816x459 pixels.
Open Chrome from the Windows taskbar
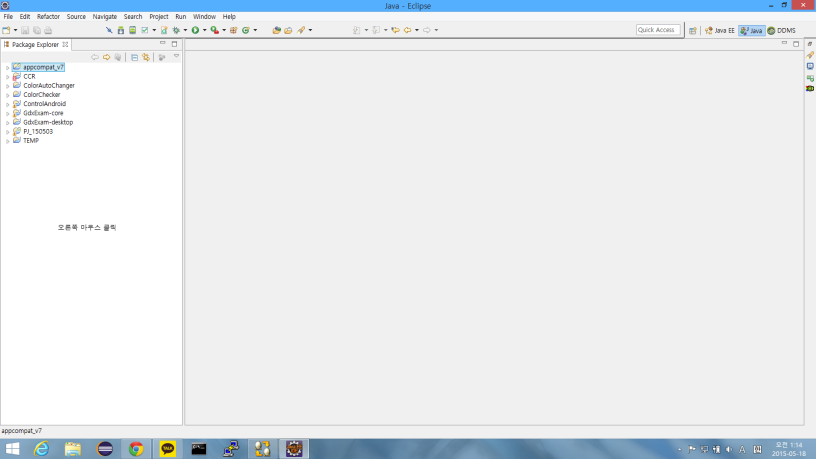click(x=136, y=449)
